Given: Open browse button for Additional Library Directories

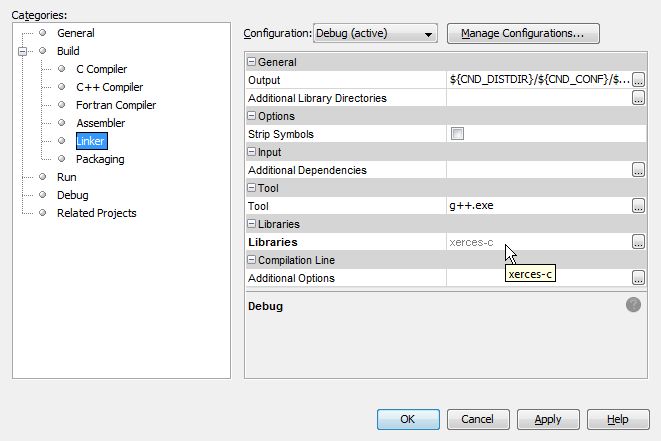Looking at the screenshot, I should pyautogui.click(x=638, y=98).
